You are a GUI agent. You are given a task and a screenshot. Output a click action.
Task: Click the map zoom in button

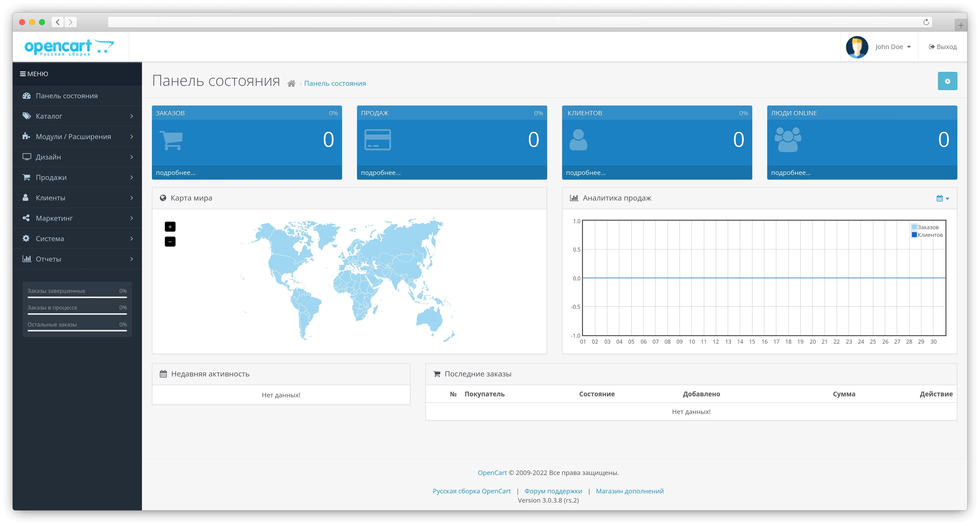170,226
